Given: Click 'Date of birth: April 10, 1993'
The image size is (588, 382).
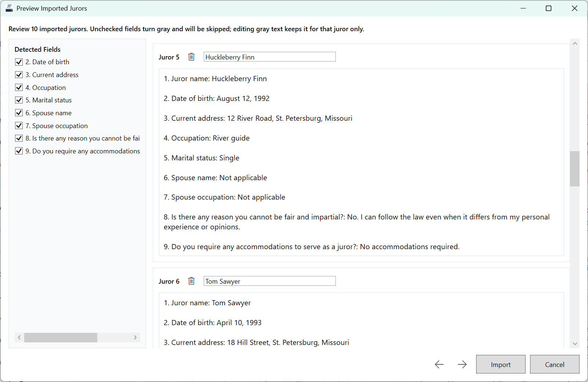Looking at the screenshot, I should [x=213, y=323].
